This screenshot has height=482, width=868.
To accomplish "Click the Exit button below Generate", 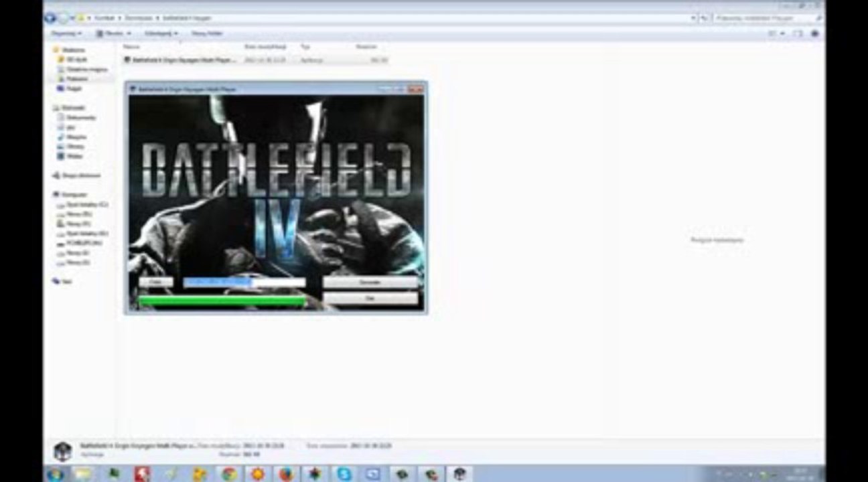I will (x=370, y=299).
